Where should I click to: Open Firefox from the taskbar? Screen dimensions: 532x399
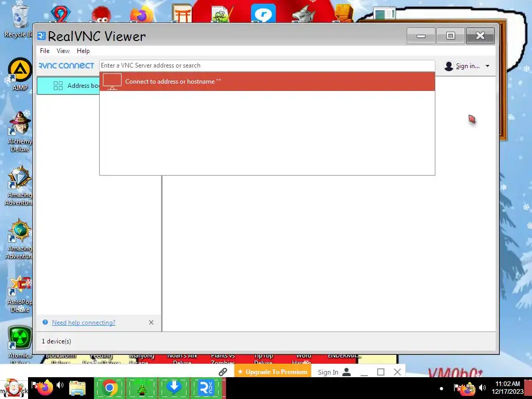coord(45,388)
